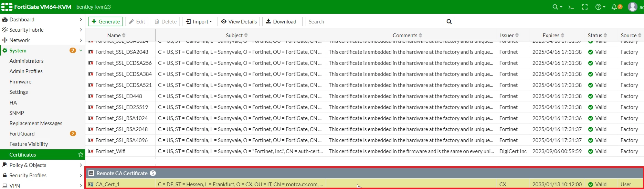
Task: Toggle the full screen icon
Action: [585, 7]
